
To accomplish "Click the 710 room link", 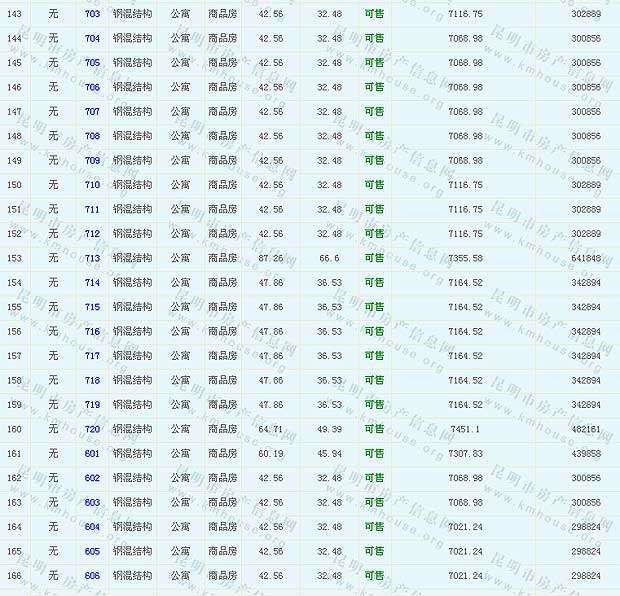I will (x=92, y=185).
